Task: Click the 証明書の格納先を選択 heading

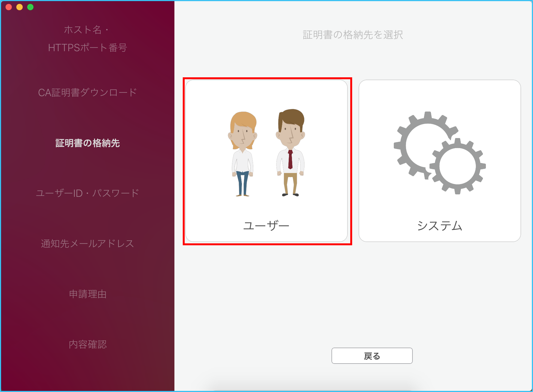Action: pos(353,35)
